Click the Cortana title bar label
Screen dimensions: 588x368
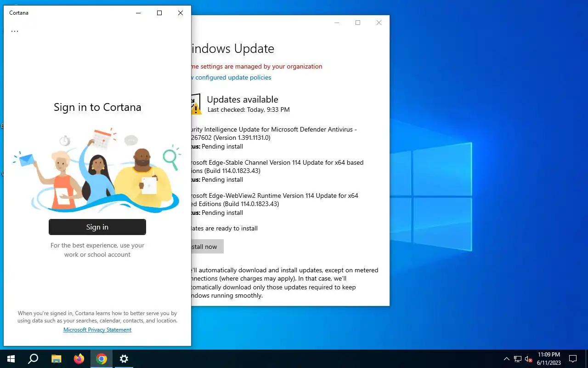click(x=19, y=13)
